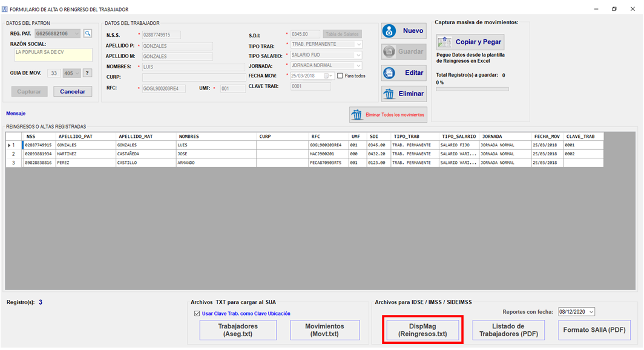This screenshot has height=350, width=644.
Task: Click the guide number 33 field
Action: tap(54, 74)
